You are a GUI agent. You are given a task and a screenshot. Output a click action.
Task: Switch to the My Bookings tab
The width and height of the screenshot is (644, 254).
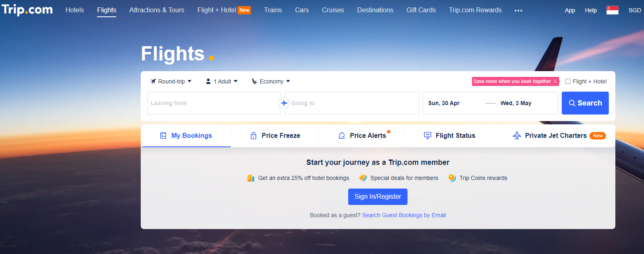coord(186,136)
